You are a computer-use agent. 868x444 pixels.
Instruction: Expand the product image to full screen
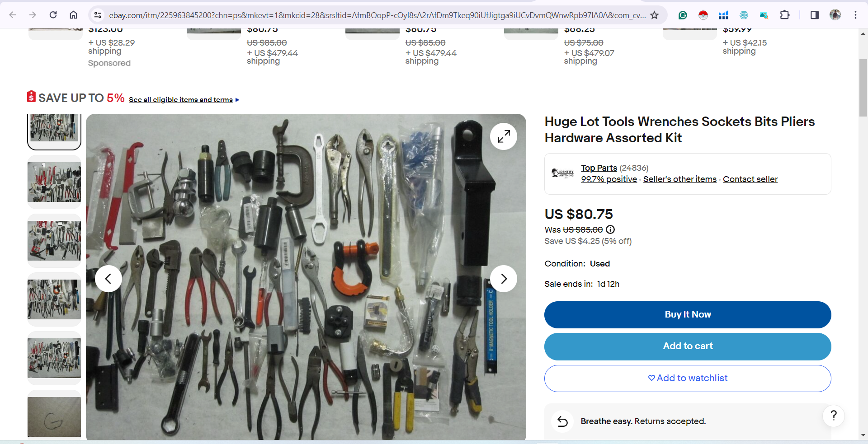[x=503, y=136]
